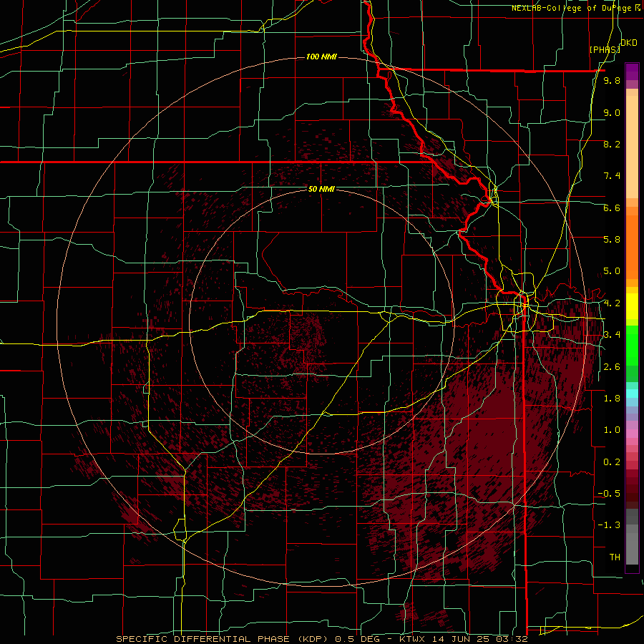
Task: Click the TH label at the legend bottom
Action: point(615,557)
